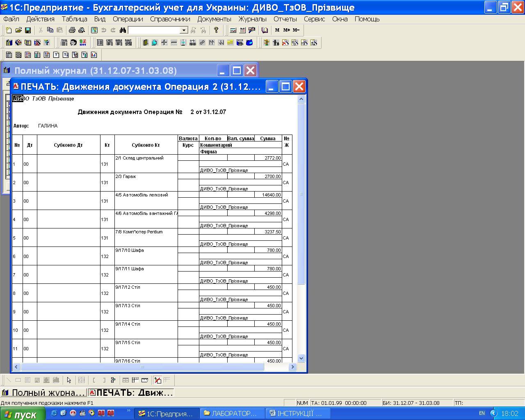Open the Calendar toolbar icon
The height and width of the screenshot is (420, 525).
(x=242, y=30)
